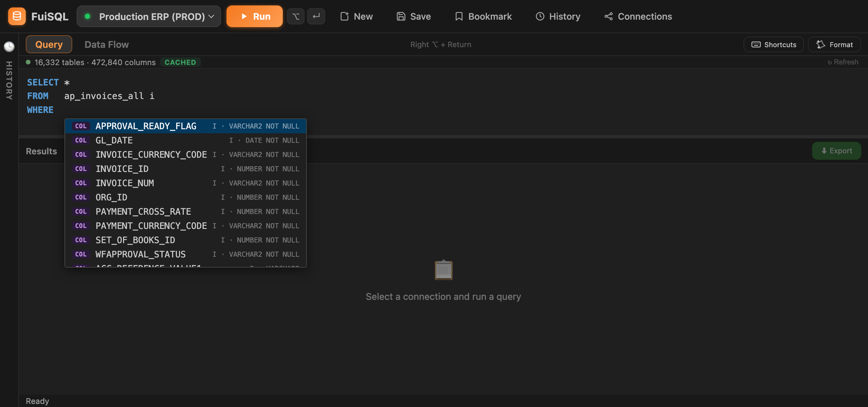
Task: Click the FuiSQL database logo icon
Action: (x=17, y=16)
